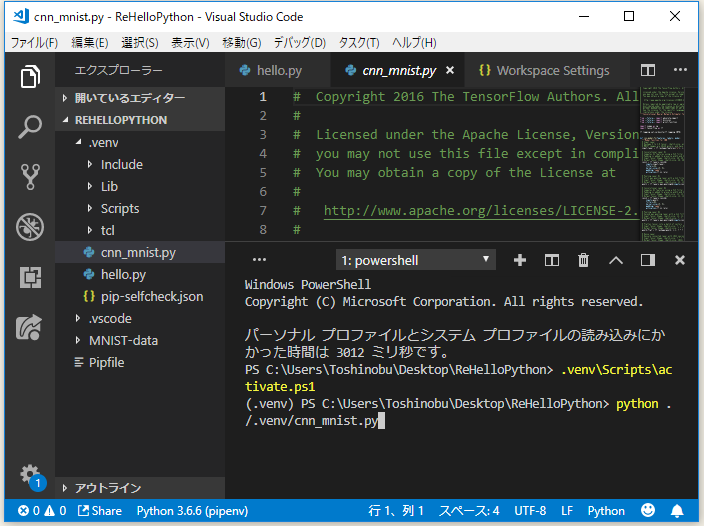
Task: Open hello.py in the file tree
Action: [x=140, y=274]
